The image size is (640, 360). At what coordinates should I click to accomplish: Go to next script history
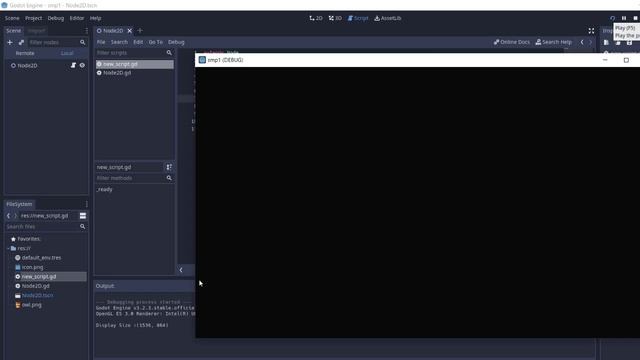(590, 42)
